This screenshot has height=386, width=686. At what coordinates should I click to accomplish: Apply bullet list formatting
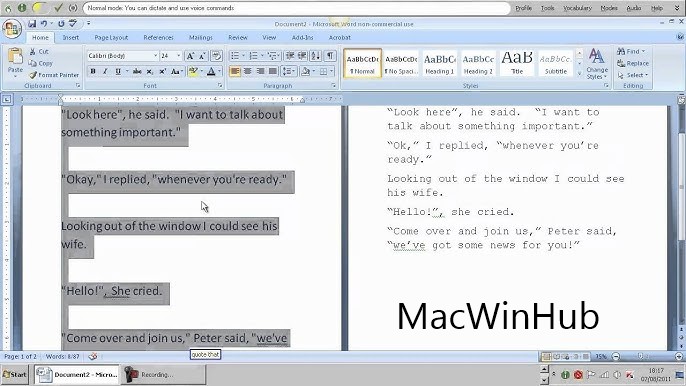pyautogui.click(x=235, y=56)
